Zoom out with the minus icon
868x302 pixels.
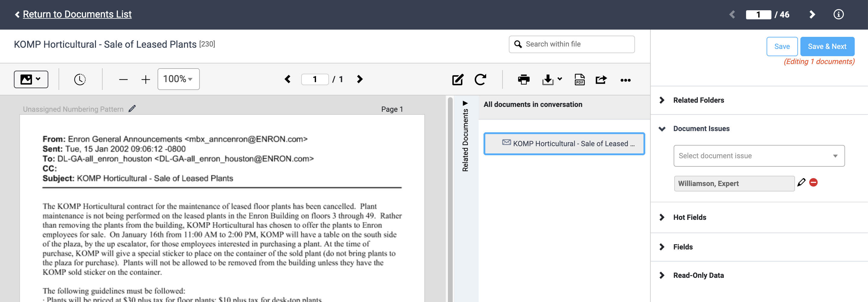[123, 79]
